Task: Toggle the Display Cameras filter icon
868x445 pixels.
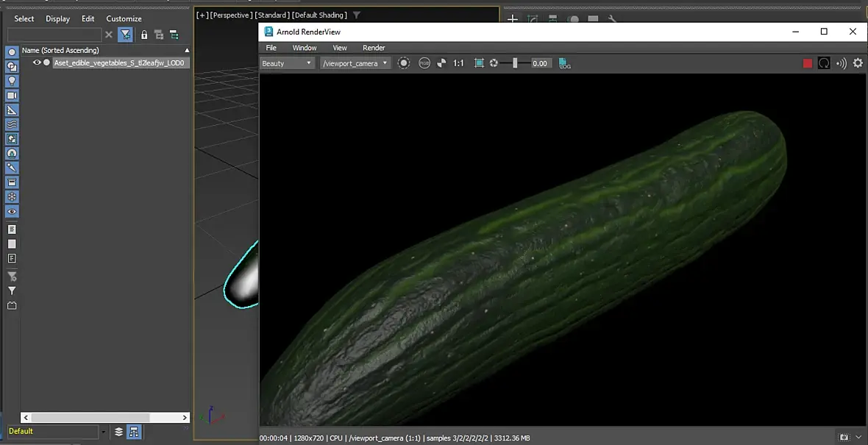Action: [x=12, y=96]
